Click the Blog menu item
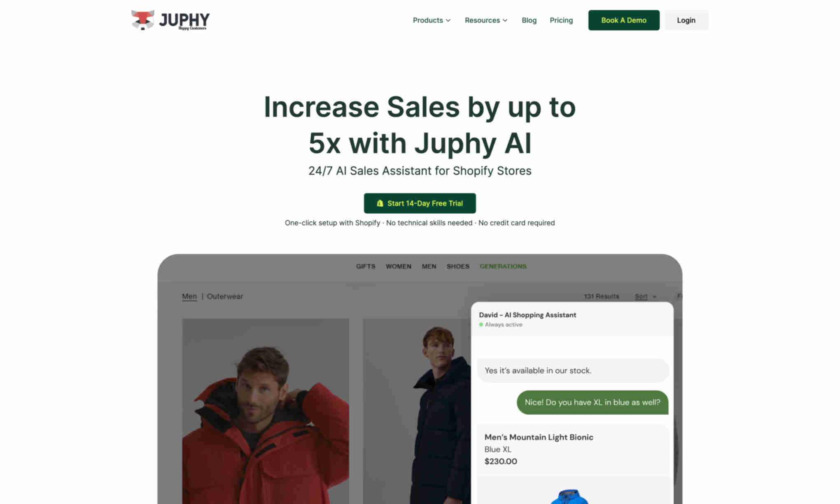This screenshot has width=840, height=504. [x=529, y=20]
